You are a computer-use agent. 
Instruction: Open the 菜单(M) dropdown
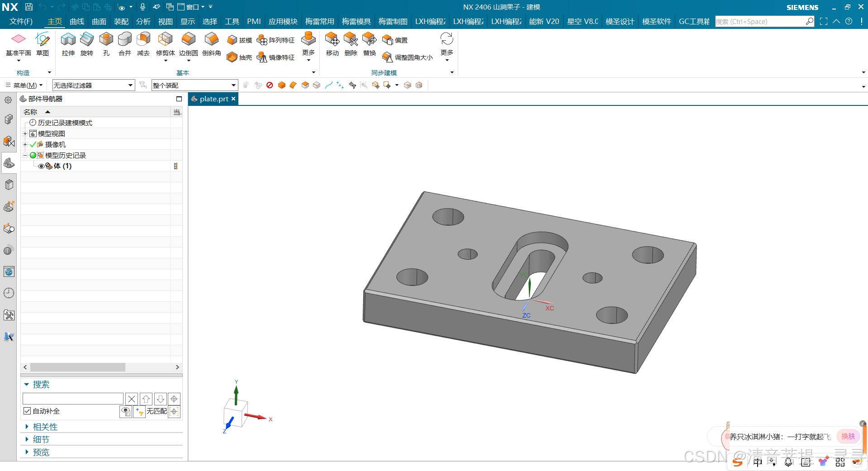coord(24,85)
